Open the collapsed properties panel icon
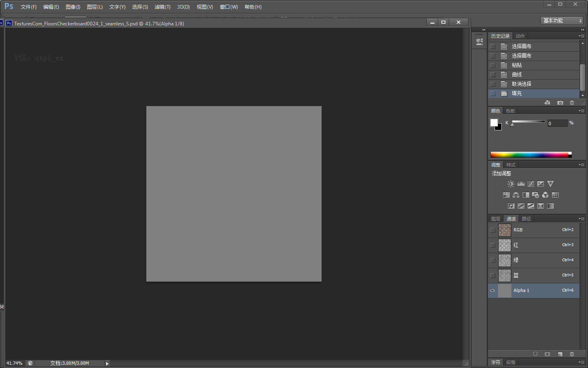 tap(479, 41)
